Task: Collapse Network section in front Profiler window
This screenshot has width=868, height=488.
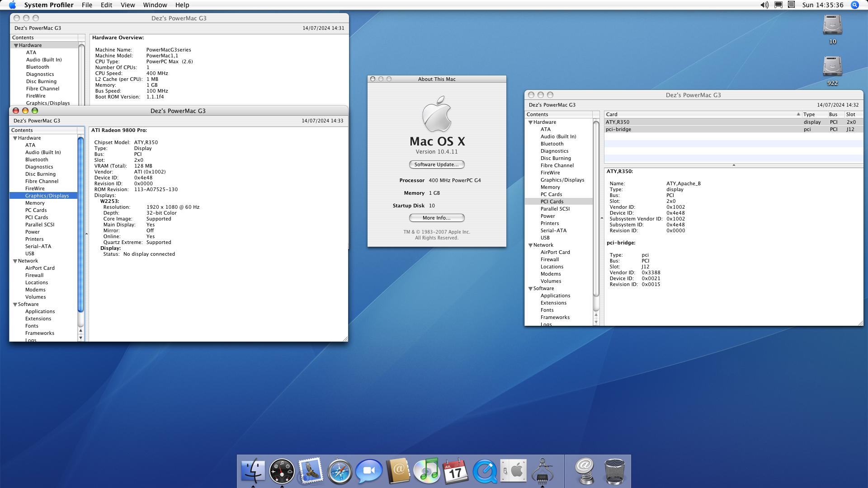Action: tap(15, 261)
